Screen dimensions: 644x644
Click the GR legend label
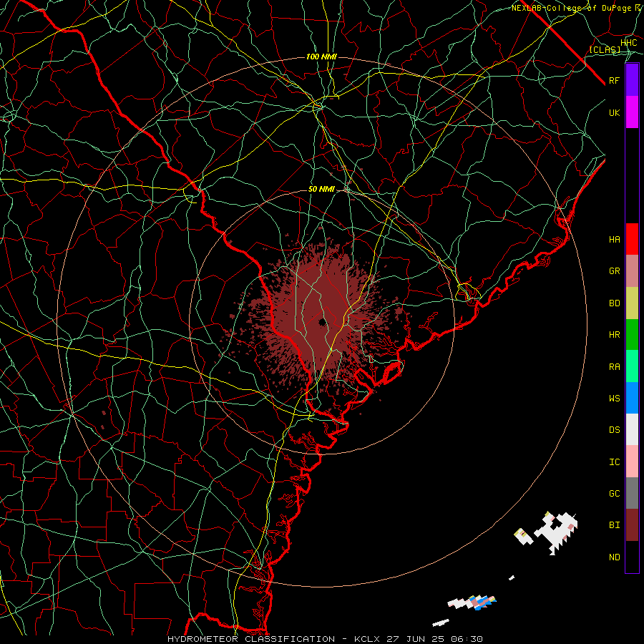pos(614,271)
